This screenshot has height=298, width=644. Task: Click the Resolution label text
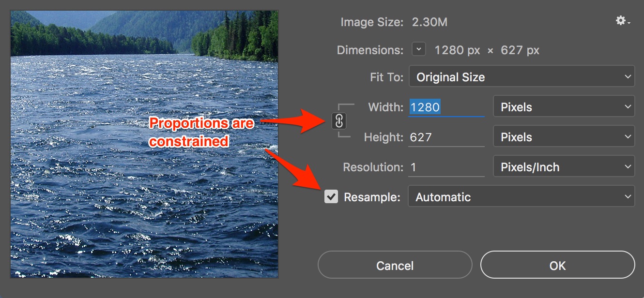[x=373, y=167]
